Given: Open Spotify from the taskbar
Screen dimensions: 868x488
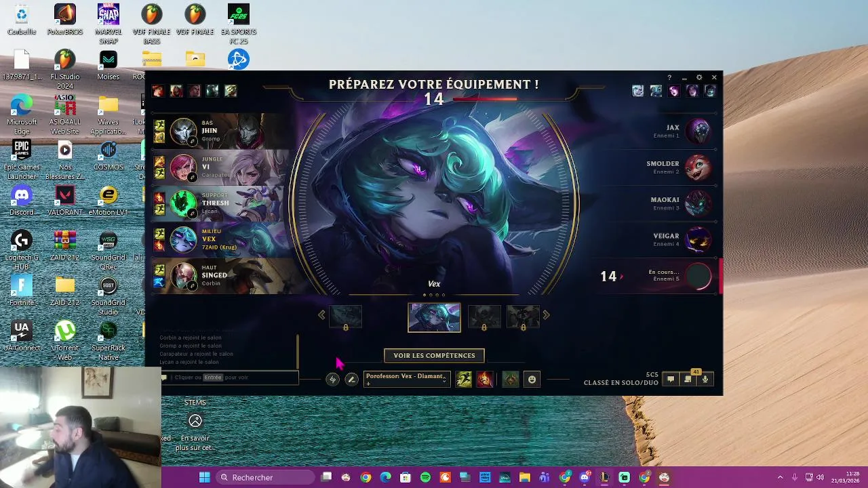Looking at the screenshot, I should click(x=425, y=477).
